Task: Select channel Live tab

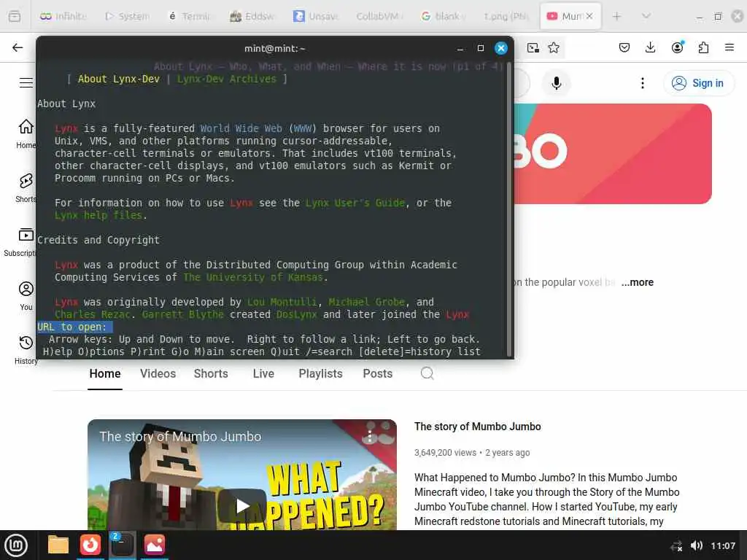Action: 263,373
